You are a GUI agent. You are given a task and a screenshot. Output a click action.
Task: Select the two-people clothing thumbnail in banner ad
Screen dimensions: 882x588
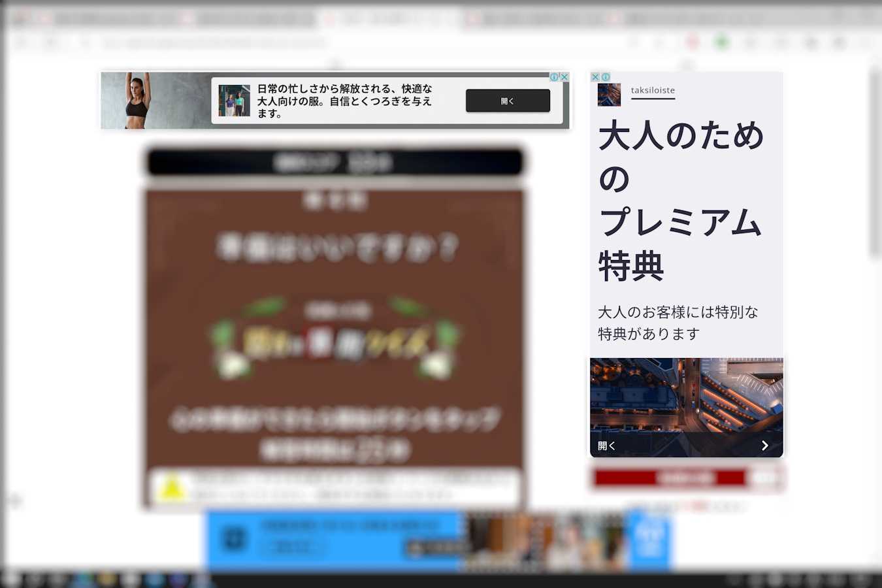click(235, 101)
